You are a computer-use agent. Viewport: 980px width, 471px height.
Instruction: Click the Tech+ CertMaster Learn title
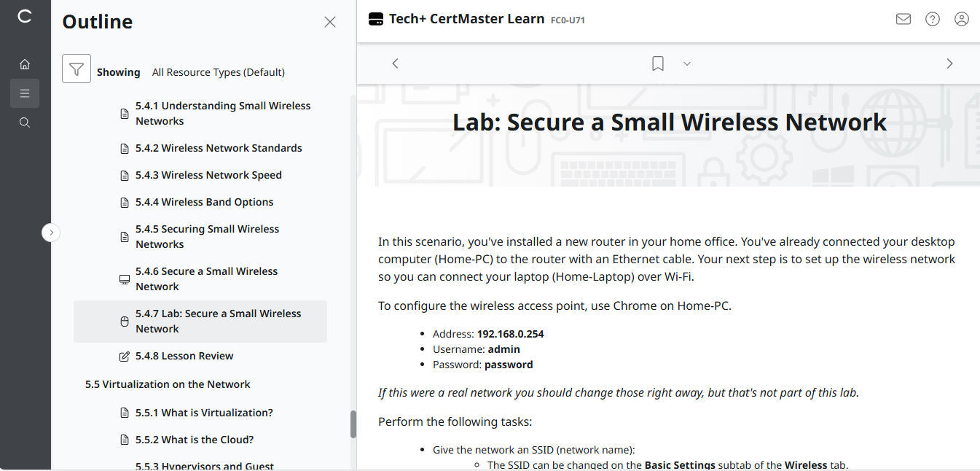pos(466,19)
